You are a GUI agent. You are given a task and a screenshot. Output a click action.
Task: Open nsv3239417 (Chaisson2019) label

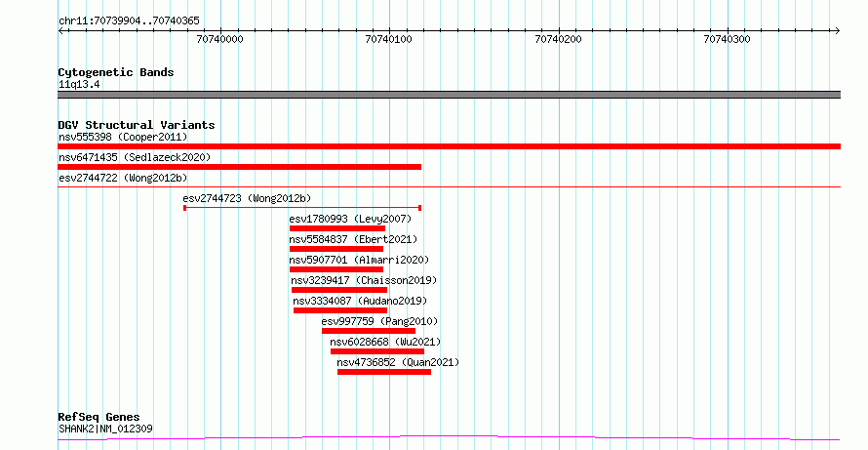[x=364, y=280]
